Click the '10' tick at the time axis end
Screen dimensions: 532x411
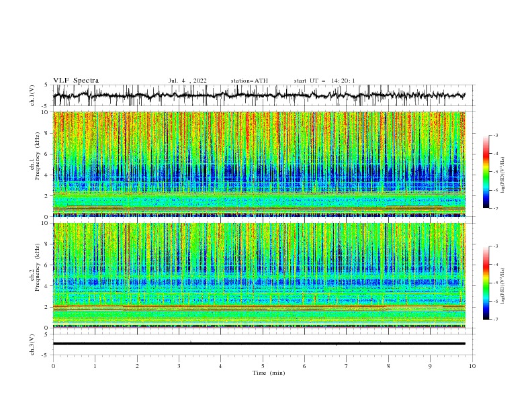472,366
